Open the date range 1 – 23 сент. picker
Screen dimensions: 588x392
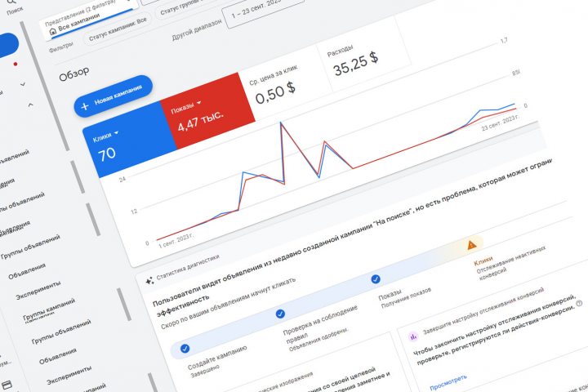tap(262, 10)
